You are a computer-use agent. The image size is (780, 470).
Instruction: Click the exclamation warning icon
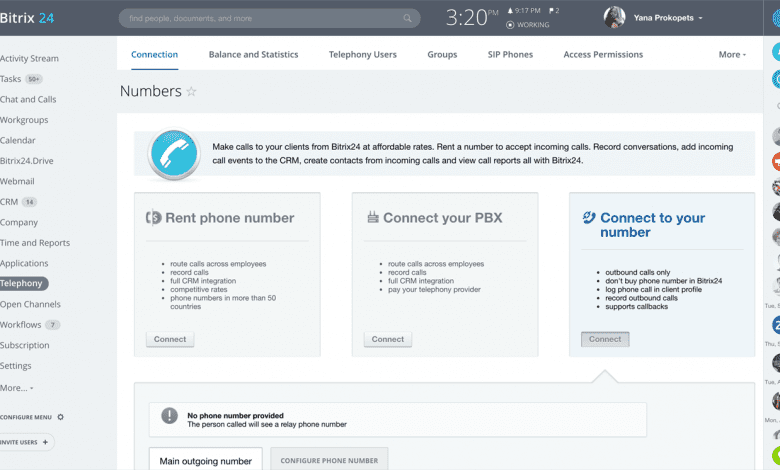click(170, 416)
